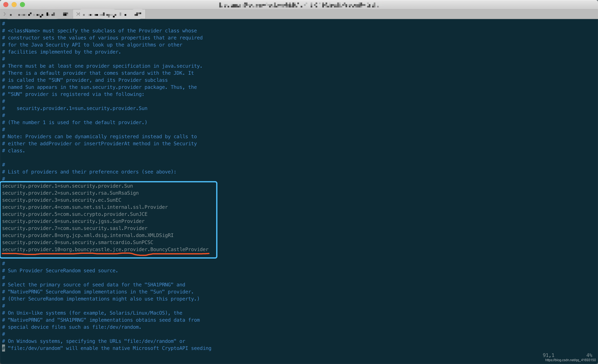Click 'is called the "SUN" provider' line
This screenshot has width=598, height=364.
click(x=85, y=80)
